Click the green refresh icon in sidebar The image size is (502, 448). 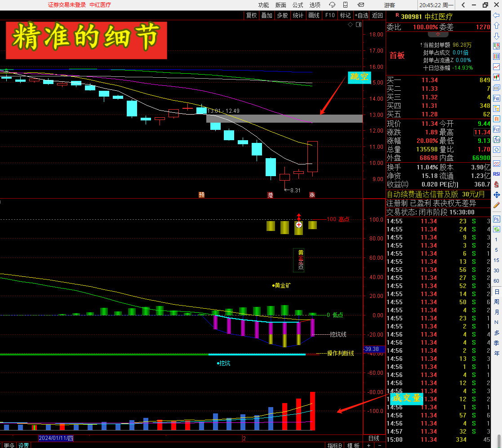click(x=496, y=229)
